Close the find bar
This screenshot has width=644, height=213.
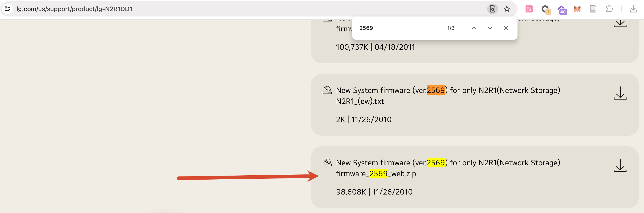(x=506, y=28)
